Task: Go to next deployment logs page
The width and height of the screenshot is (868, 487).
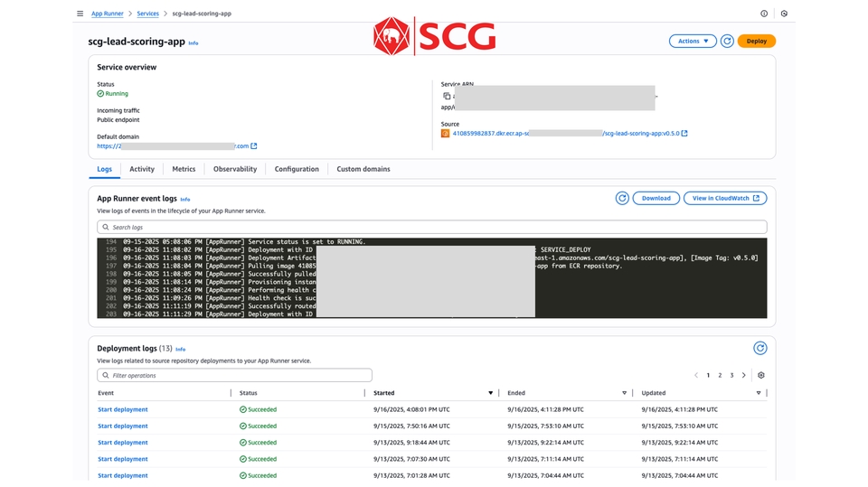Action: click(744, 375)
